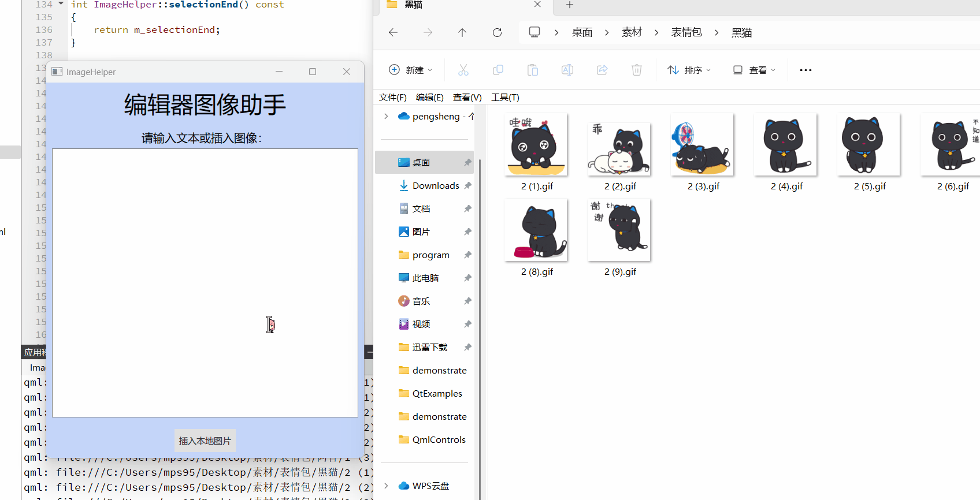The width and height of the screenshot is (980, 500).
Task: Go up one folder level
Action: [x=462, y=32]
